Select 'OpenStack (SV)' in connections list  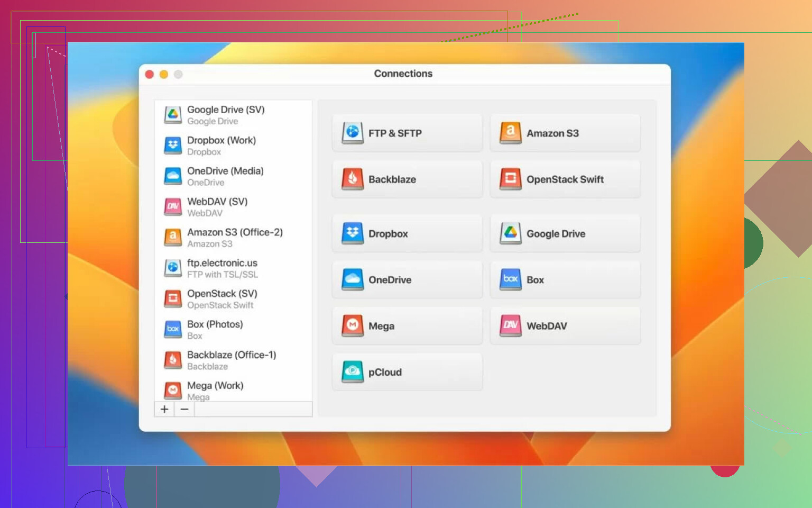(233, 299)
